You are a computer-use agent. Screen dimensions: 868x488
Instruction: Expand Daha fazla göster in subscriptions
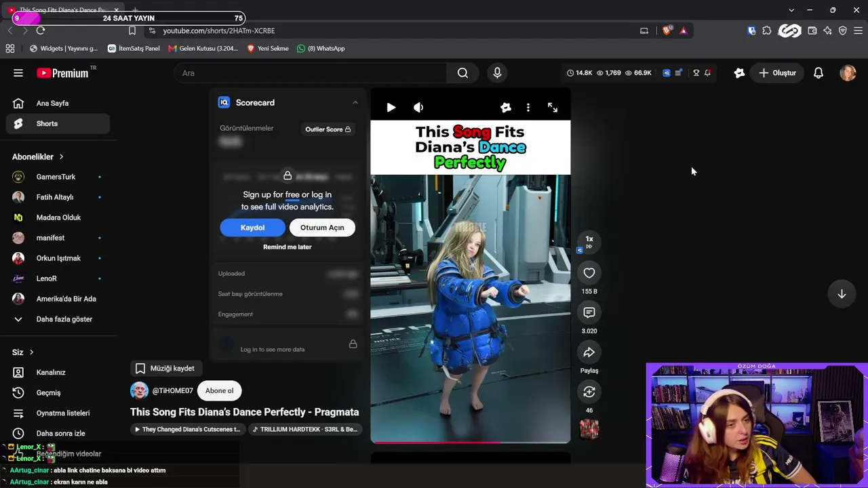[x=58, y=319]
